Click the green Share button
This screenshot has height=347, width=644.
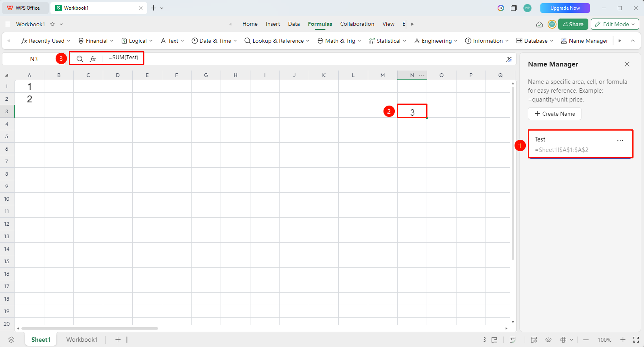573,24
